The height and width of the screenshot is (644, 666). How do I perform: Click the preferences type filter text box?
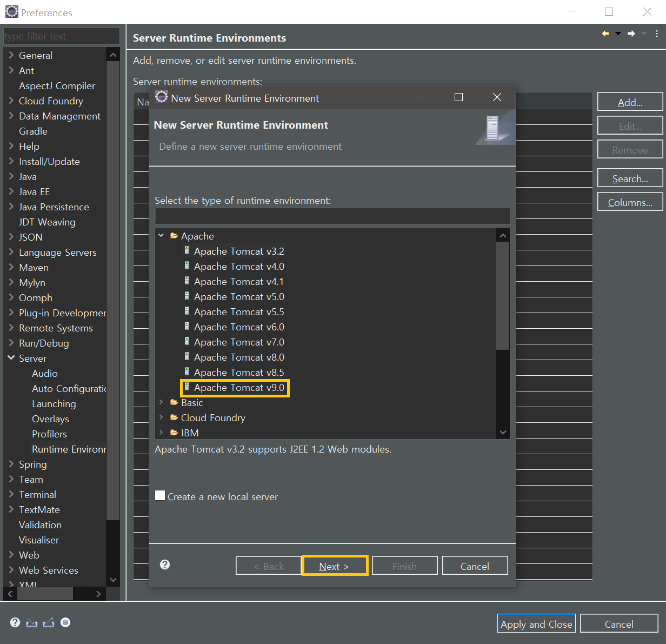point(62,36)
